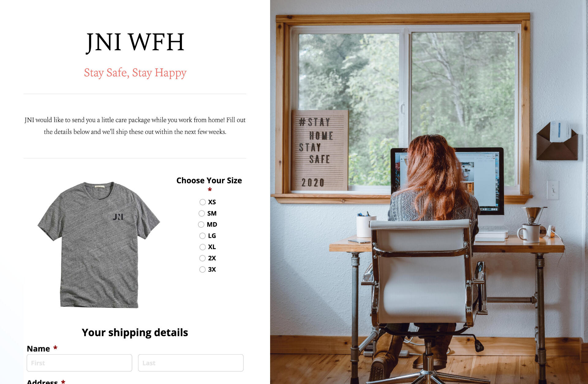Click the JNI logo on the shirt
588x384 pixels.
[118, 217]
